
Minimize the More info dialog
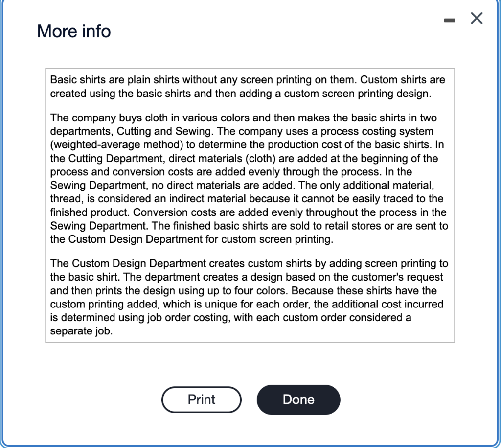[x=450, y=19]
